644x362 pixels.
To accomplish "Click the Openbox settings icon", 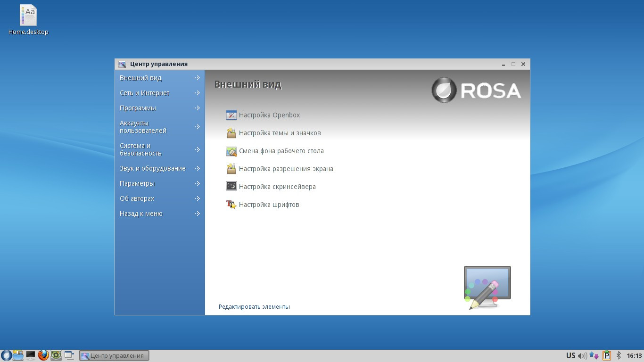I will [231, 115].
